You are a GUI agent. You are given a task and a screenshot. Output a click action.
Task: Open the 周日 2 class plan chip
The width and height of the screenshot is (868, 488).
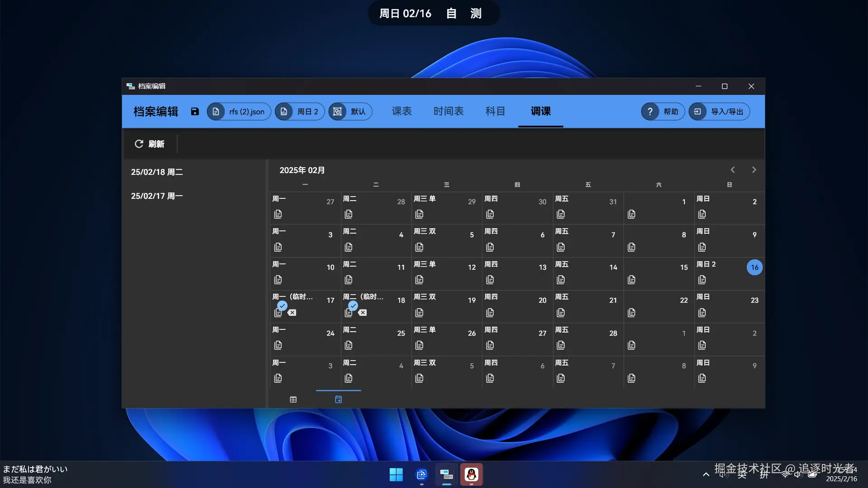point(300,112)
